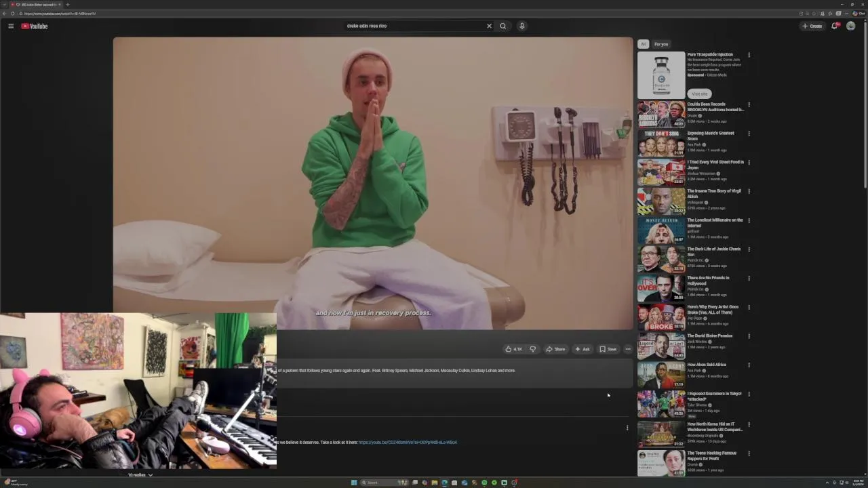Click the page vertical scrollbar
The width and height of the screenshot is (868, 488).
(865, 105)
